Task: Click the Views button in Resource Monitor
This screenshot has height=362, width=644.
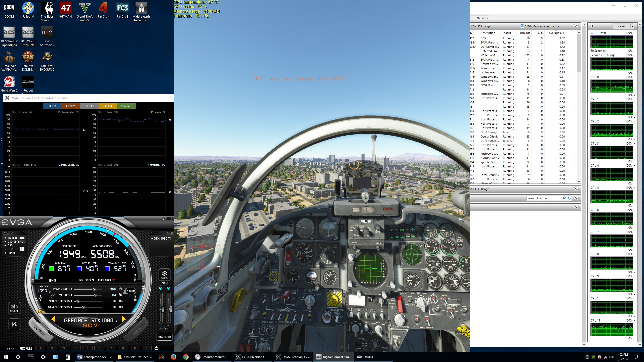Action: (621, 26)
